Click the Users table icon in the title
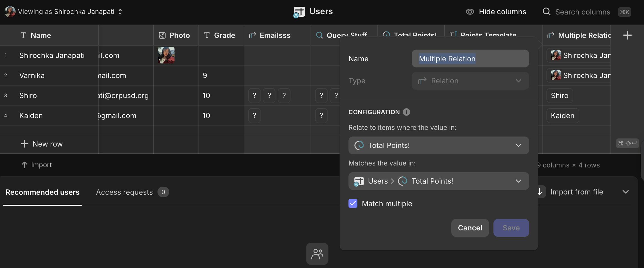 click(299, 12)
